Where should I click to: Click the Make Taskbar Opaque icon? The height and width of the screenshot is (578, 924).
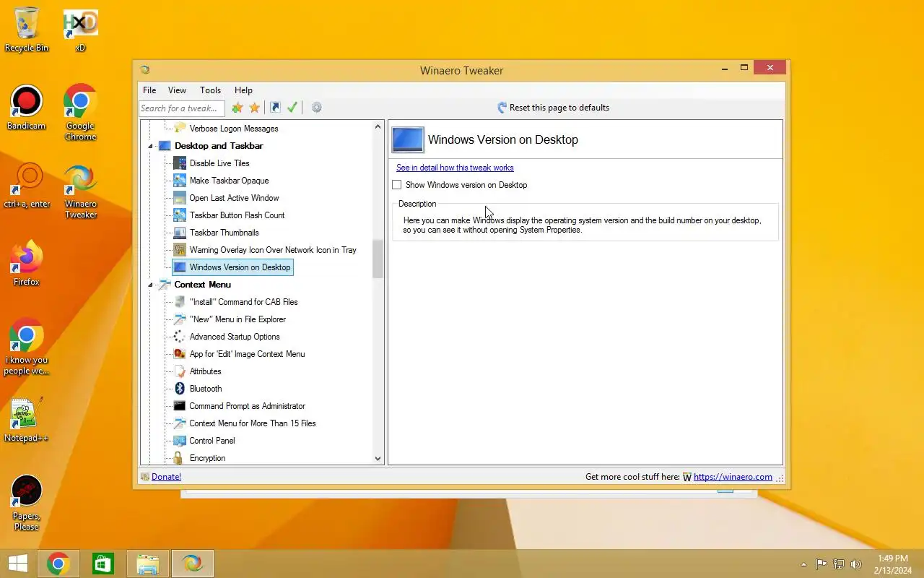[x=180, y=181]
